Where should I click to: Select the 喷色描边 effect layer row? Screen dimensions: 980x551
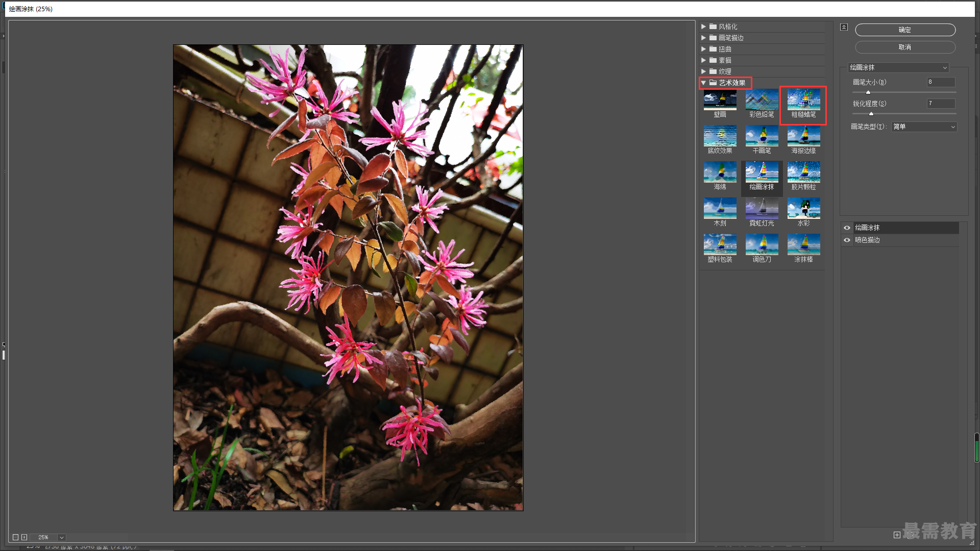tap(900, 240)
